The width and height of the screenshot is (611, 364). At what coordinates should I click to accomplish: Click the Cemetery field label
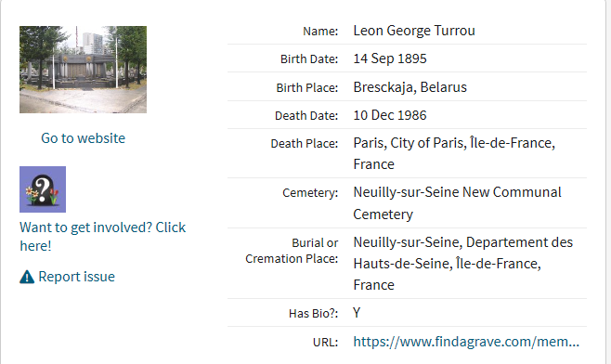coord(310,193)
